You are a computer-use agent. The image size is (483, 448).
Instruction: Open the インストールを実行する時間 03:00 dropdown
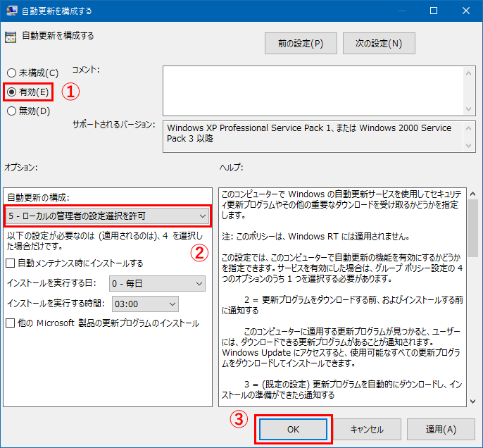[x=145, y=304]
